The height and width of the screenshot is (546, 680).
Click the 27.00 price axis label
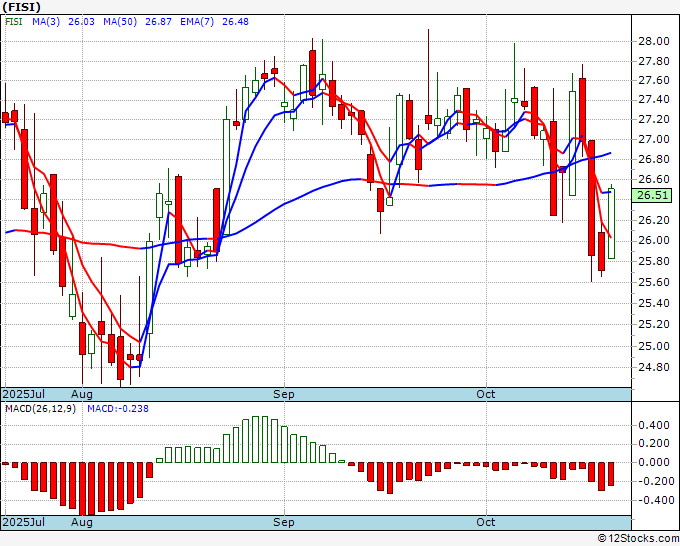(x=654, y=139)
